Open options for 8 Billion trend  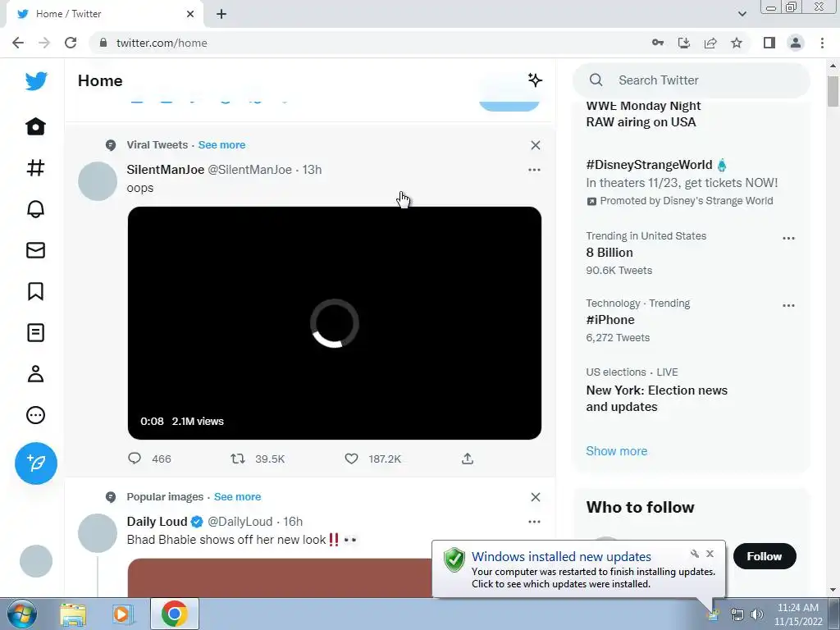pyautogui.click(x=788, y=239)
